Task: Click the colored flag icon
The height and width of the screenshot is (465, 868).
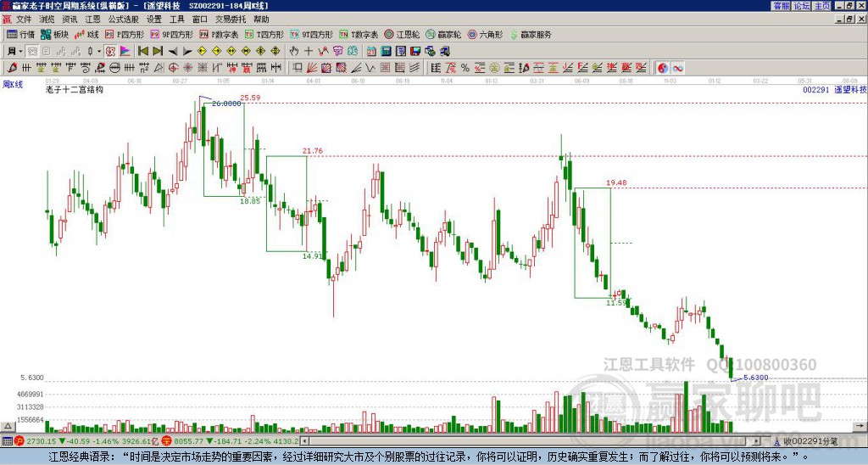Action: [125, 52]
